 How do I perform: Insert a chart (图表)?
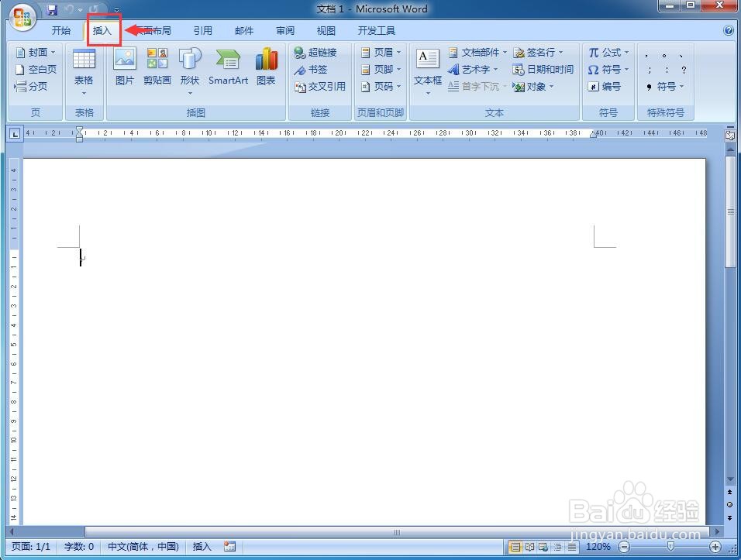pyautogui.click(x=266, y=67)
